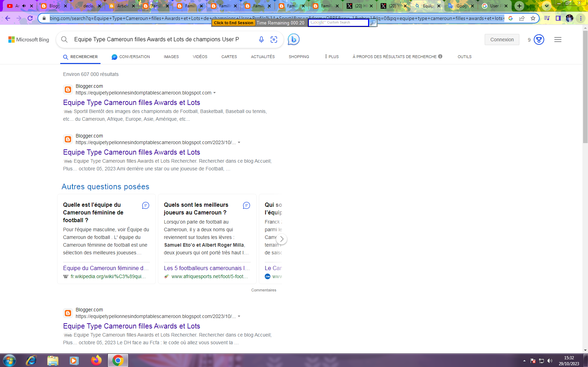Switch to SHOPPING tab
This screenshot has width=588, height=367.
[299, 57]
